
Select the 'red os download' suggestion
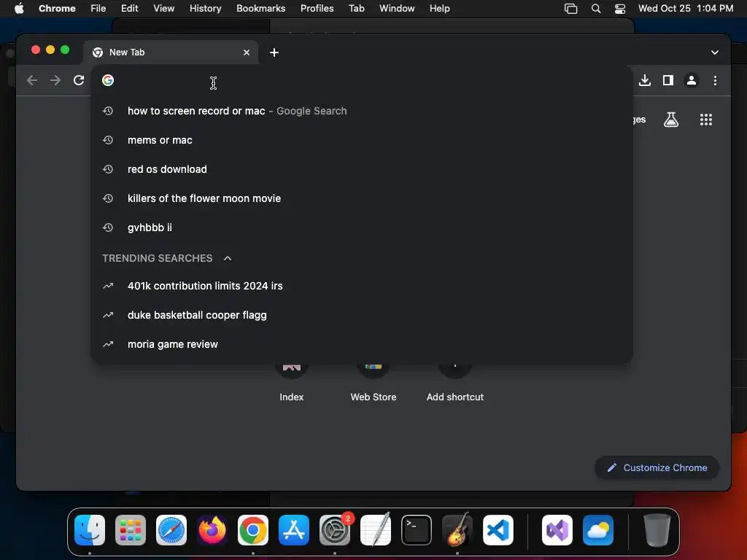click(362, 169)
